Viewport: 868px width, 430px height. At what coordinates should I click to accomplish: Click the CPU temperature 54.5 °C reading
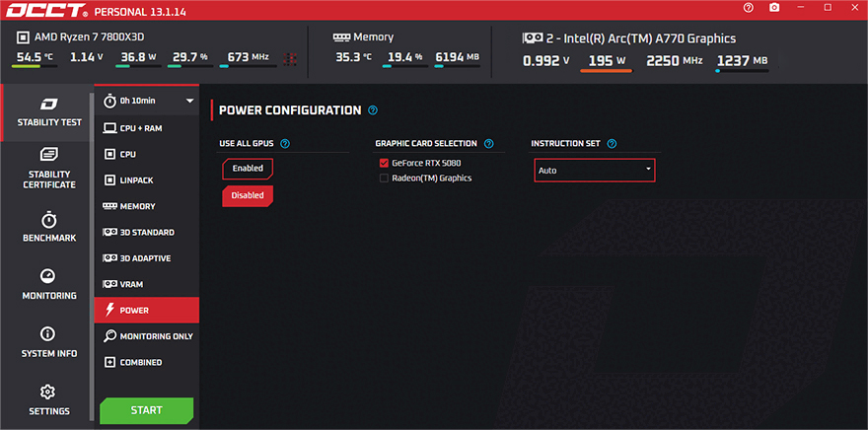[35, 57]
